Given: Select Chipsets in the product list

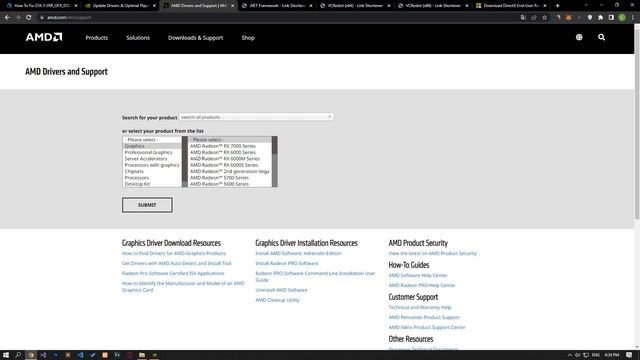Looking at the screenshot, I should click(152, 171).
